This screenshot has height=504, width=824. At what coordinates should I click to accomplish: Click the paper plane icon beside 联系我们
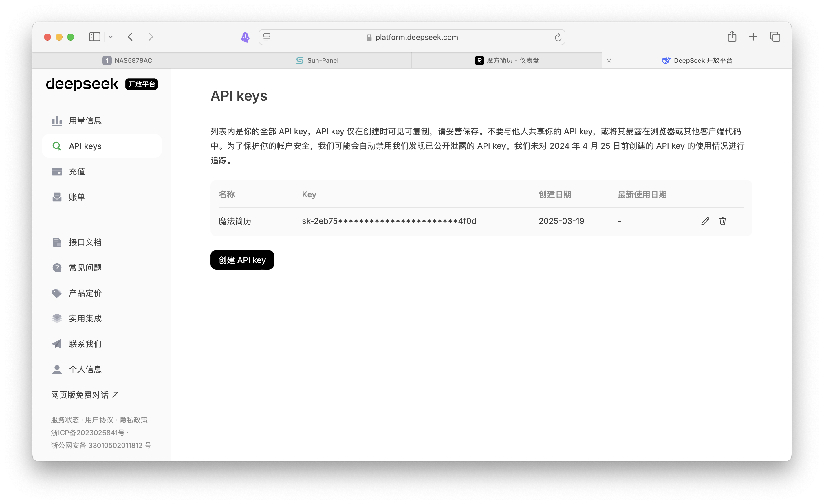(57, 344)
